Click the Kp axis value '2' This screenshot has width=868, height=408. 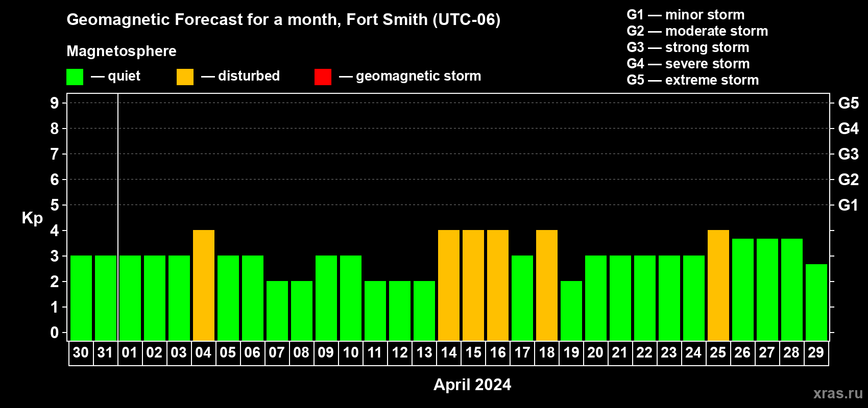click(x=55, y=282)
